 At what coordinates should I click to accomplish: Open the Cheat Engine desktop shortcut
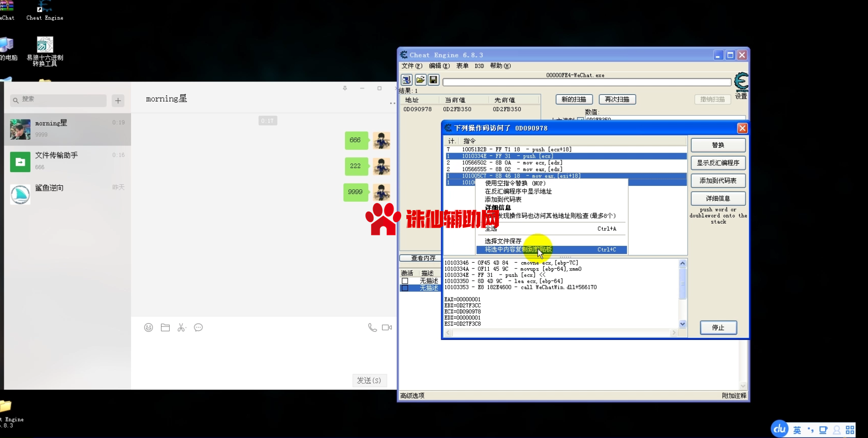point(45,10)
